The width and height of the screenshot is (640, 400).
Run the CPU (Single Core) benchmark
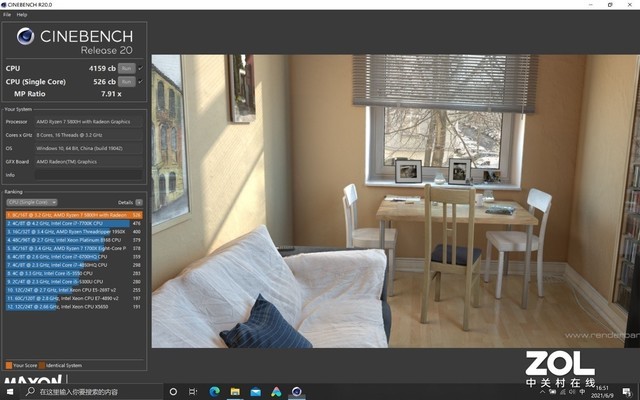127,81
